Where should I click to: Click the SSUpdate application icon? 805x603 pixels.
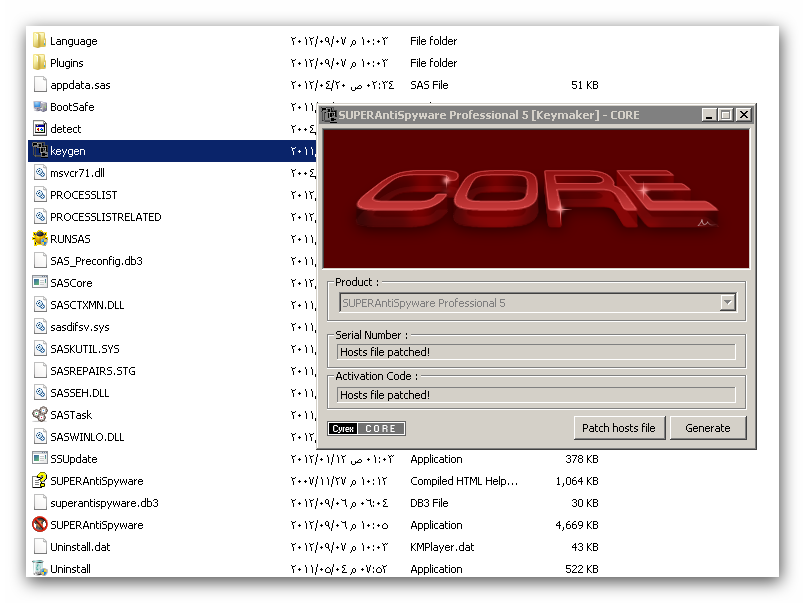(40, 458)
